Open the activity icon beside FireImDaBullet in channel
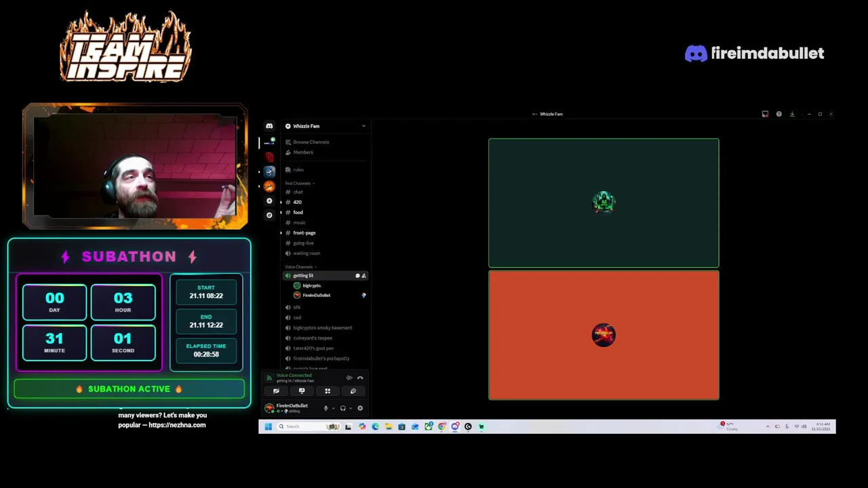Screen dimensions: 868x488 click(364, 296)
